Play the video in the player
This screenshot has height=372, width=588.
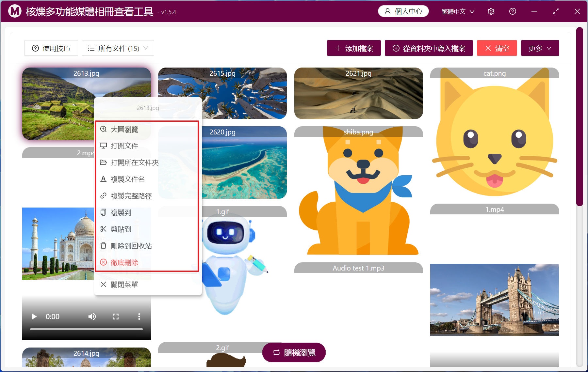point(34,317)
